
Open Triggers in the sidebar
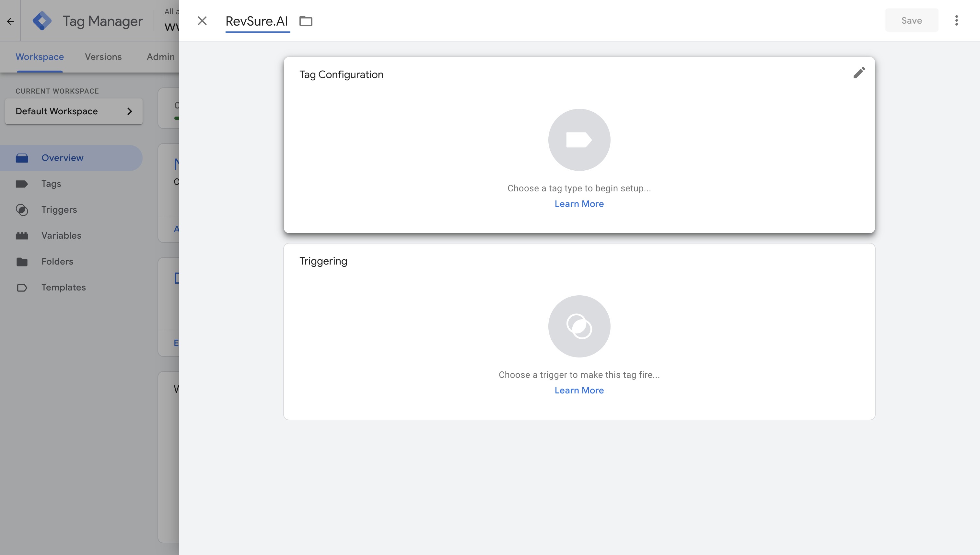point(59,210)
